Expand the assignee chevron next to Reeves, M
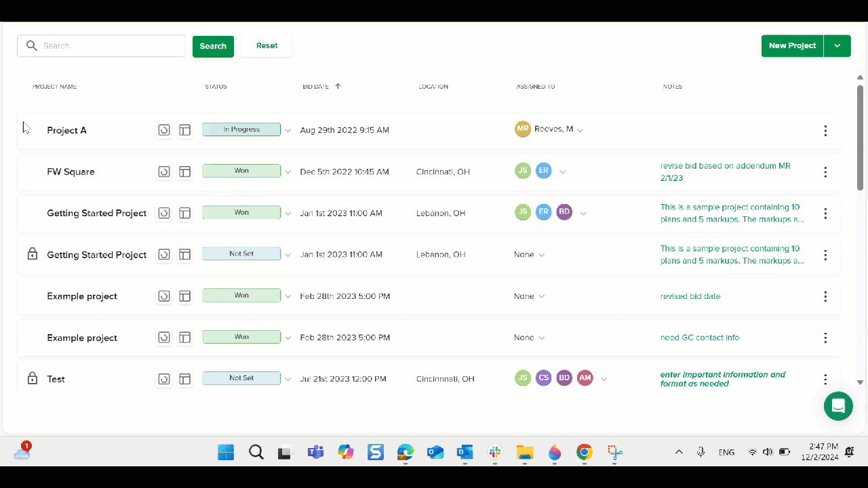This screenshot has height=488, width=868. (x=580, y=130)
